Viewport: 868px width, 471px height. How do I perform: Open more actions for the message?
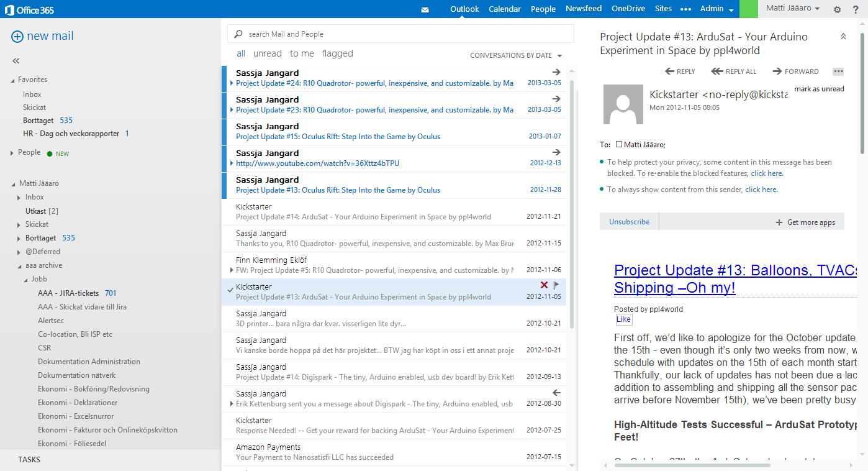tap(838, 71)
